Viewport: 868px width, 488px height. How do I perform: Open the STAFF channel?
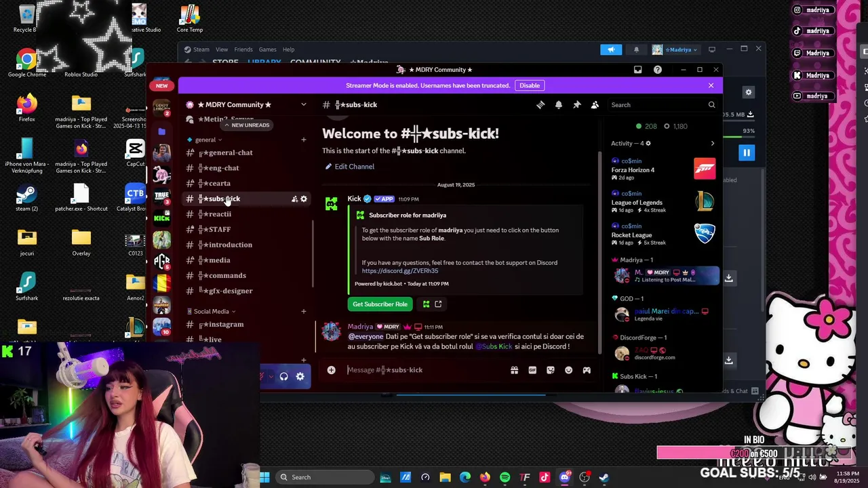pos(247,230)
